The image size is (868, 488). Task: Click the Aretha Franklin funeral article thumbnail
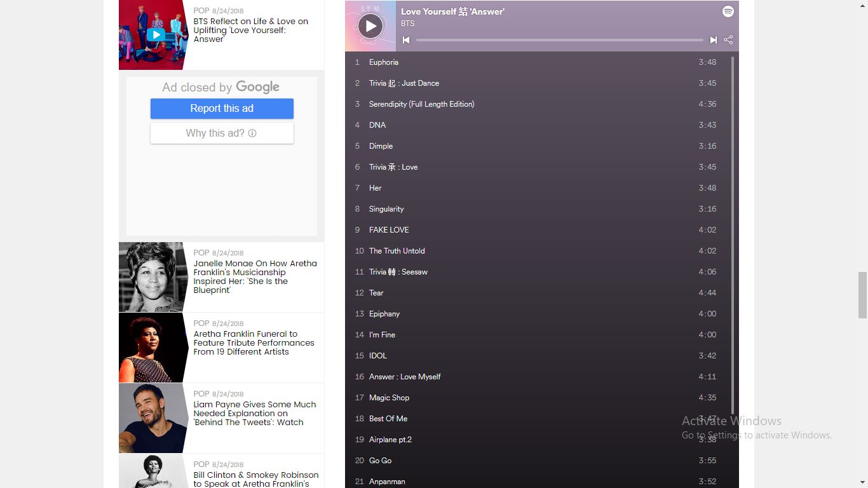coord(153,348)
